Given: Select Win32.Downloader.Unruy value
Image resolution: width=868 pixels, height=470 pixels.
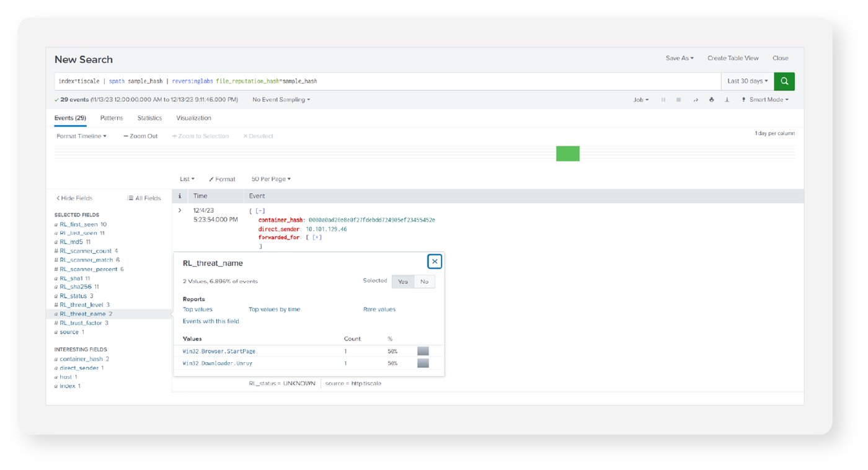Looking at the screenshot, I should (218, 363).
